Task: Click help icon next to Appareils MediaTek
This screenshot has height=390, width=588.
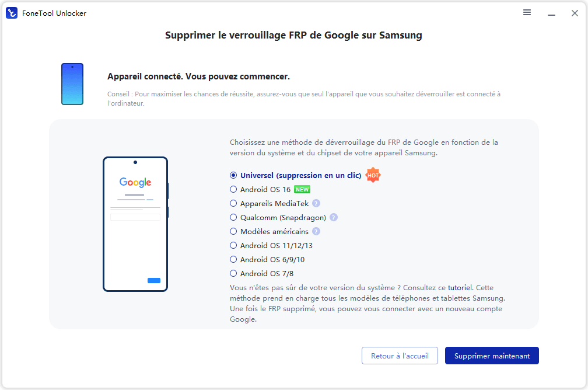Action: [316, 203]
